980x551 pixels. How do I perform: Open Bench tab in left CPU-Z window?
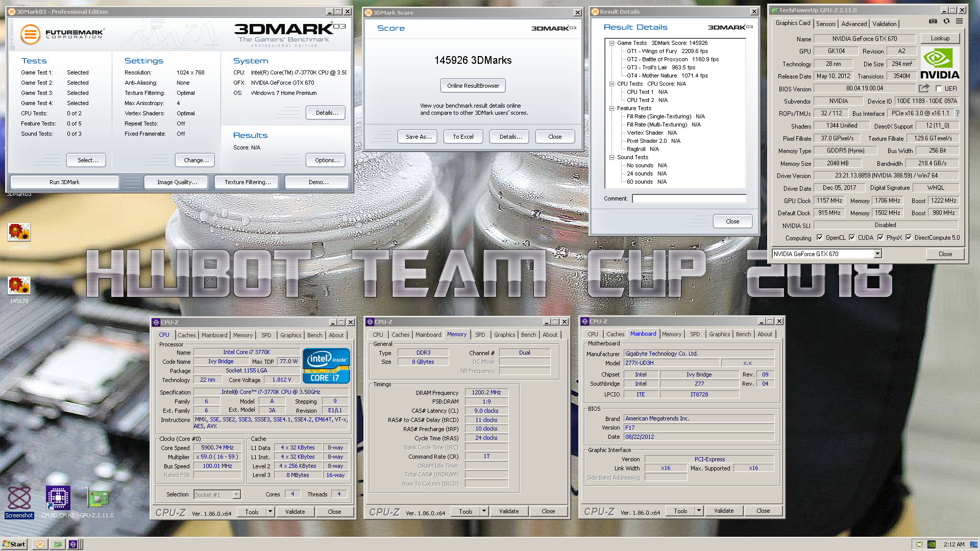(x=314, y=335)
